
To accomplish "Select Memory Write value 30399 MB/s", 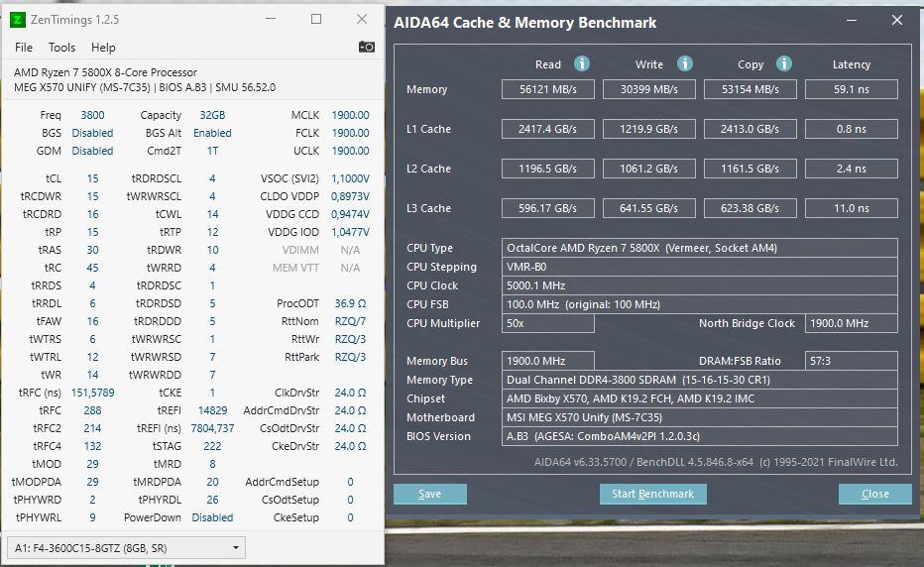I will 648,89.
